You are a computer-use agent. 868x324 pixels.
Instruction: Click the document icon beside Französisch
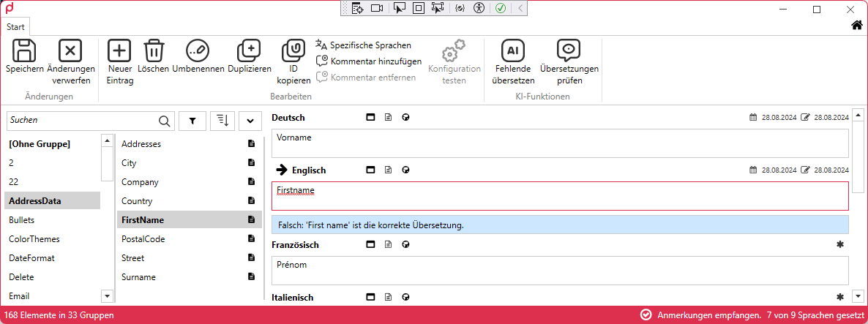(389, 244)
